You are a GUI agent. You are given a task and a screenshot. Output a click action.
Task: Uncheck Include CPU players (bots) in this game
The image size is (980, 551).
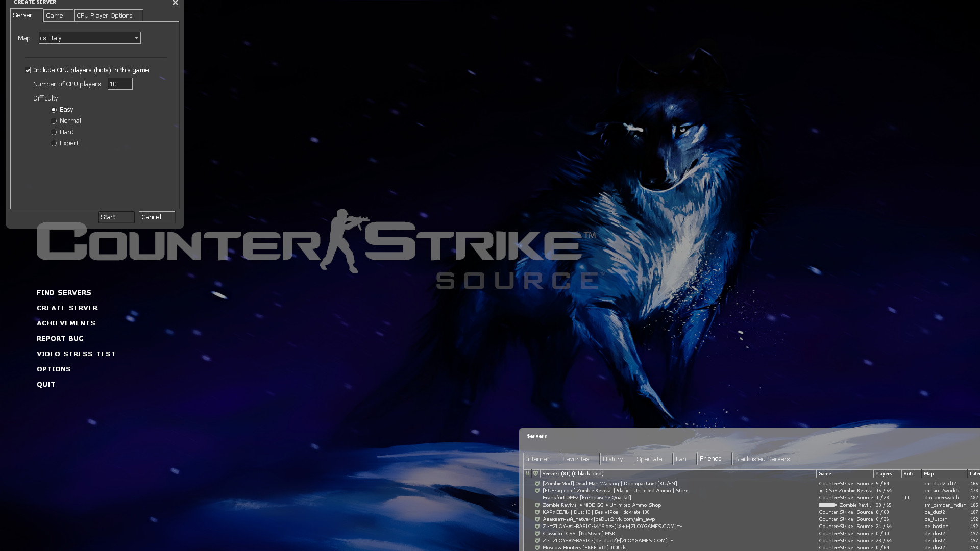coord(27,70)
